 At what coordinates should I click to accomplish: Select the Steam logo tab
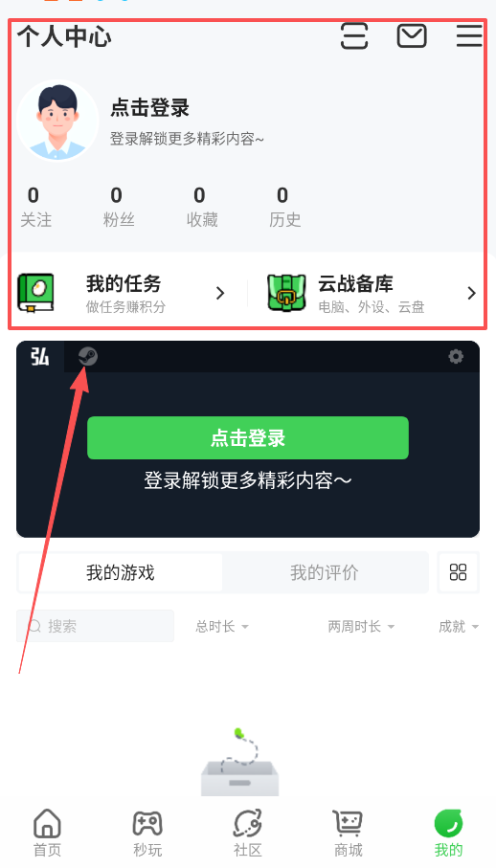coord(87,357)
